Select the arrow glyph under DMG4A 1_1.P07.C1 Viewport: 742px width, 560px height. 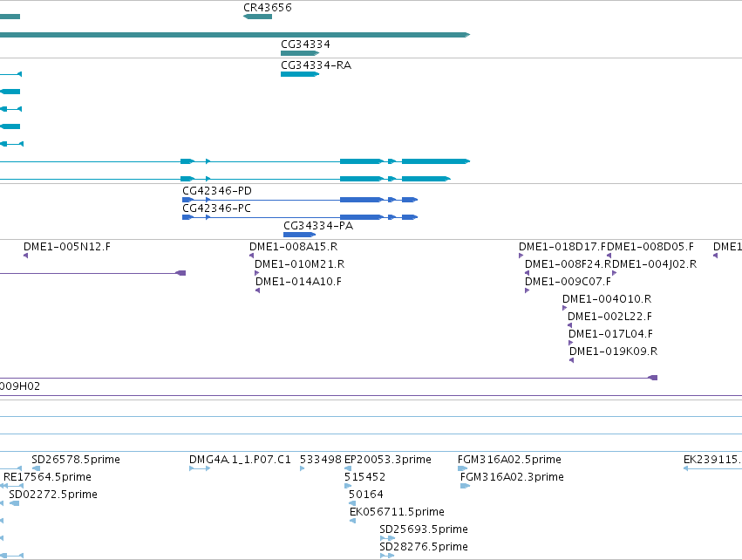point(200,468)
